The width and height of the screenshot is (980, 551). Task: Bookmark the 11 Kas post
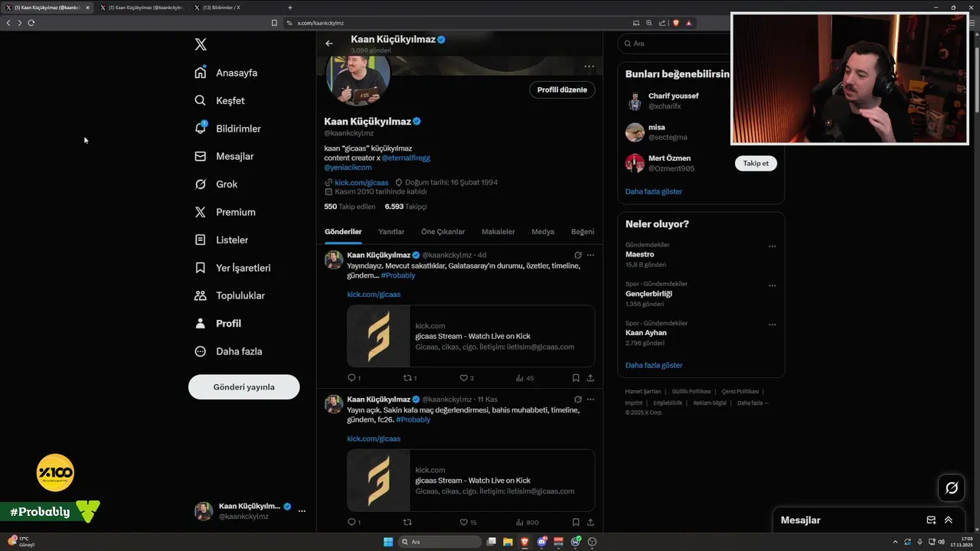[576, 523]
